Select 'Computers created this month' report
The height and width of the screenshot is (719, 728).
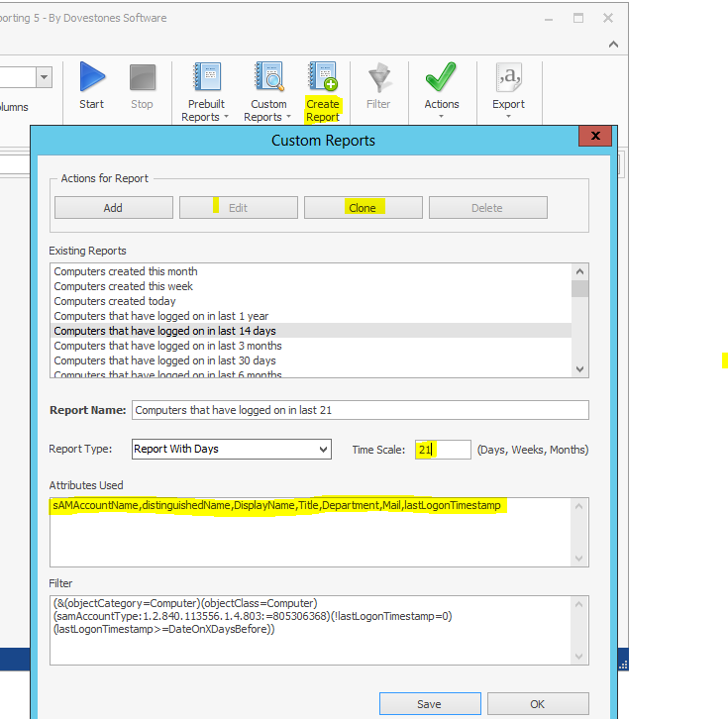(126, 271)
